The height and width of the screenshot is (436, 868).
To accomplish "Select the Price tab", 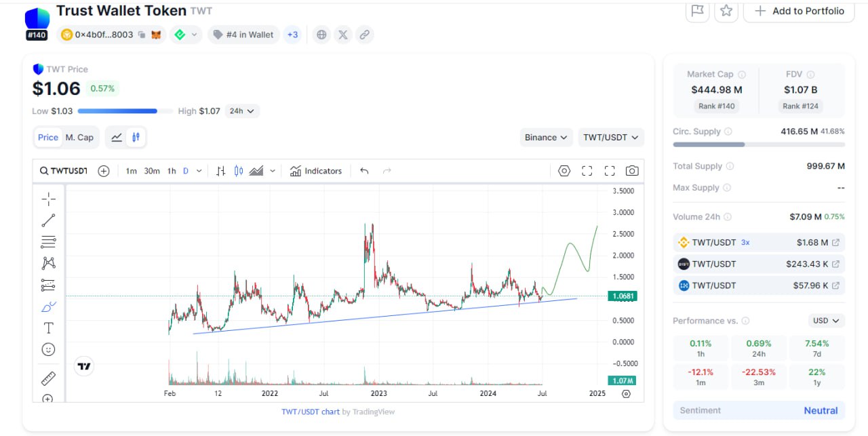I will pyautogui.click(x=48, y=138).
